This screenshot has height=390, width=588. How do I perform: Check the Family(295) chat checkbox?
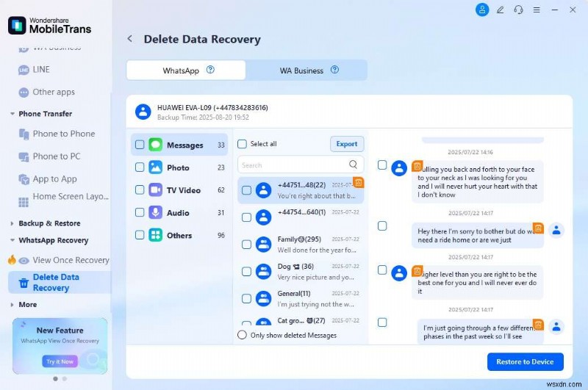pos(246,245)
